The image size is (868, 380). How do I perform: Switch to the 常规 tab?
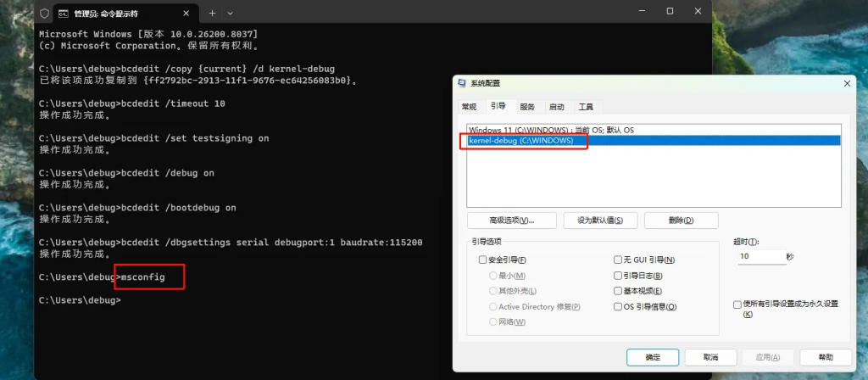469,107
